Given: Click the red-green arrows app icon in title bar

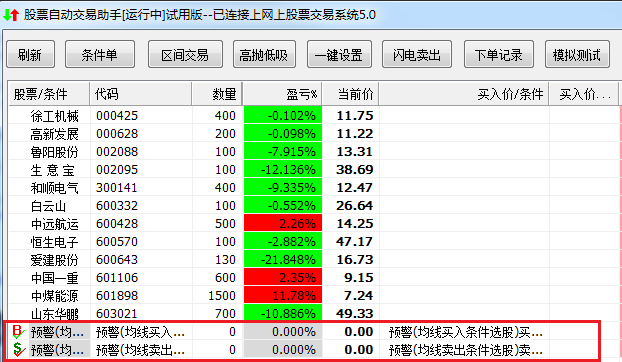Looking at the screenshot, I should (11, 15).
